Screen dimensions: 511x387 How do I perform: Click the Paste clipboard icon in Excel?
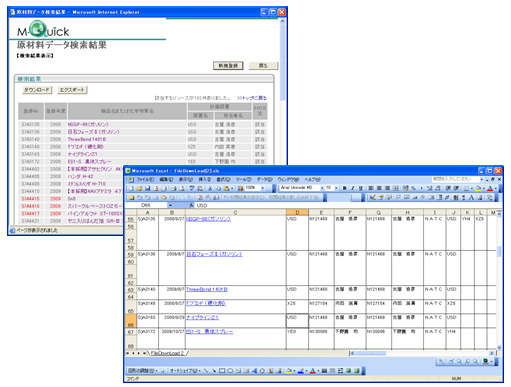(x=226, y=188)
